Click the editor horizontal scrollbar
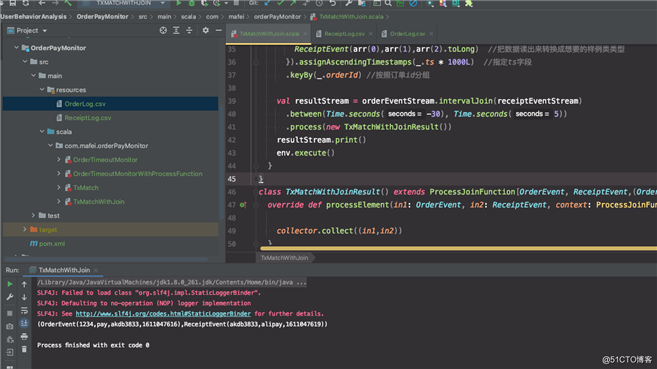Viewport: 657px width, 369px height. [458, 248]
